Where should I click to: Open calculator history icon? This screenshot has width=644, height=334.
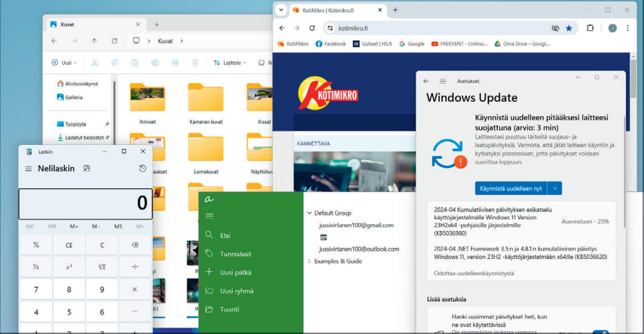point(143,168)
